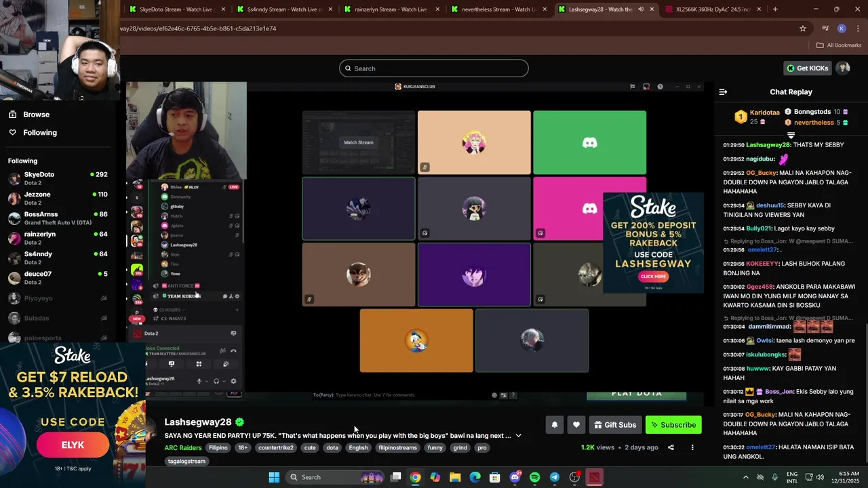This screenshot has height=488, width=868.
Task: Switch to the Ss4nndy Stream tab
Action: point(284,9)
